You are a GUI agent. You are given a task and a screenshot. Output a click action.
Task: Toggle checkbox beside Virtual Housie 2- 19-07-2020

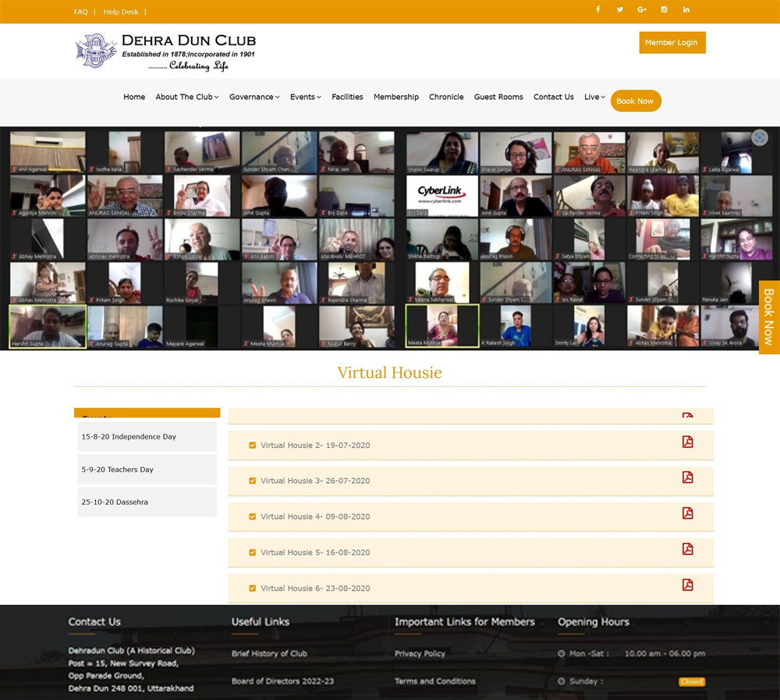point(252,446)
